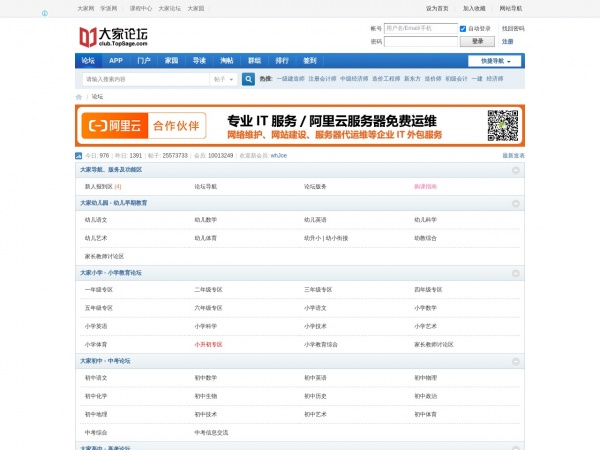Toggle the 自动登录 checkbox
Viewport: 600px width, 450px height.
[463, 29]
